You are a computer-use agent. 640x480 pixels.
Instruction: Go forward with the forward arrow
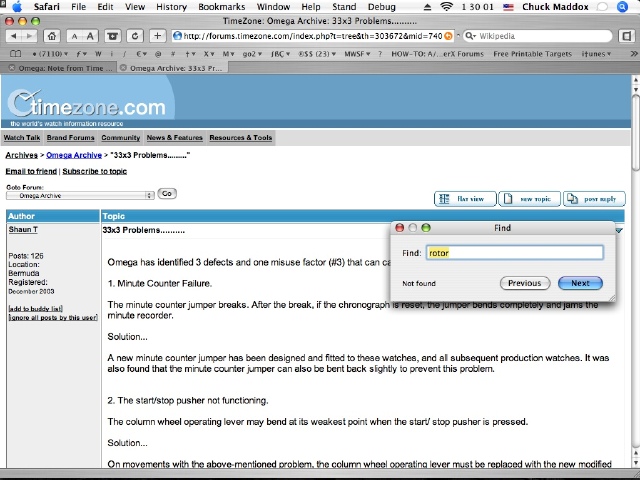pos(29,36)
